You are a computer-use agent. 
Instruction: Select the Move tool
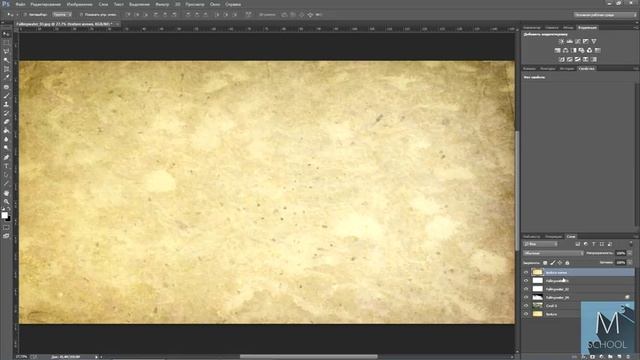pos(6,34)
